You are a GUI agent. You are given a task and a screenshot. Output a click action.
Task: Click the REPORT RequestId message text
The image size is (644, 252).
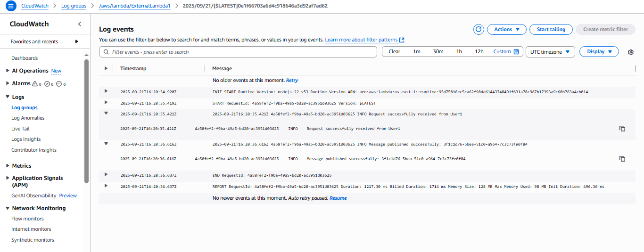coord(408,187)
